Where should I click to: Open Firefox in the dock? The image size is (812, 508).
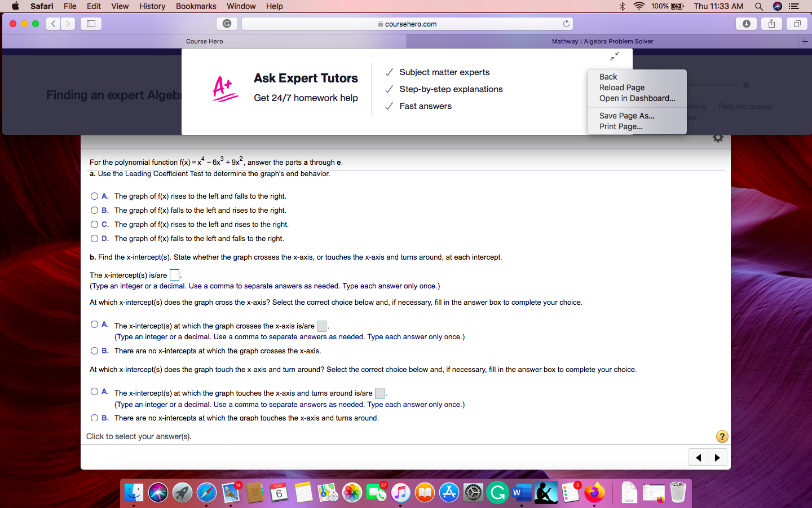point(594,493)
